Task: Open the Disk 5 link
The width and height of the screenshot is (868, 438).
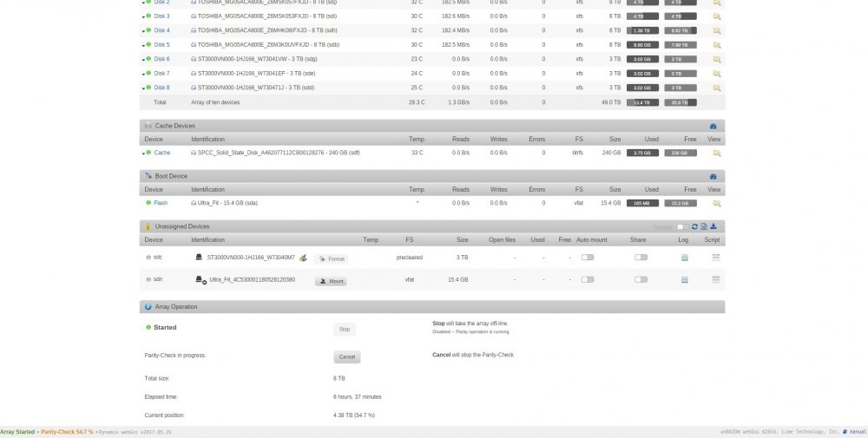Action: pyautogui.click(x=161, y=45)
